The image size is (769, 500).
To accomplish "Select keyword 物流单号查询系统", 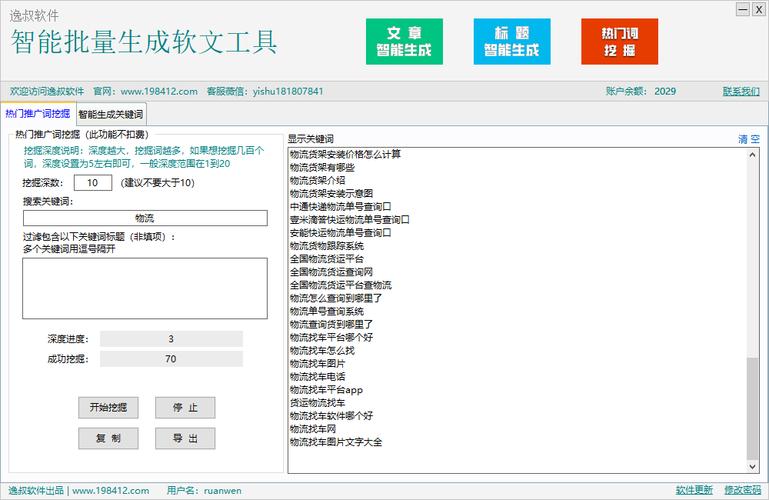I will pyautogui.click(x=327, y=311).
